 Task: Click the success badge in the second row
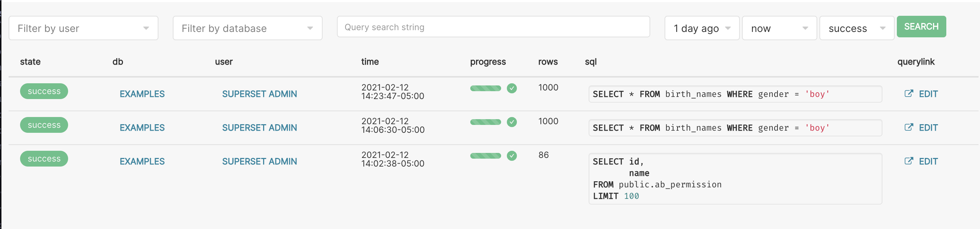(x=44, y=125)
